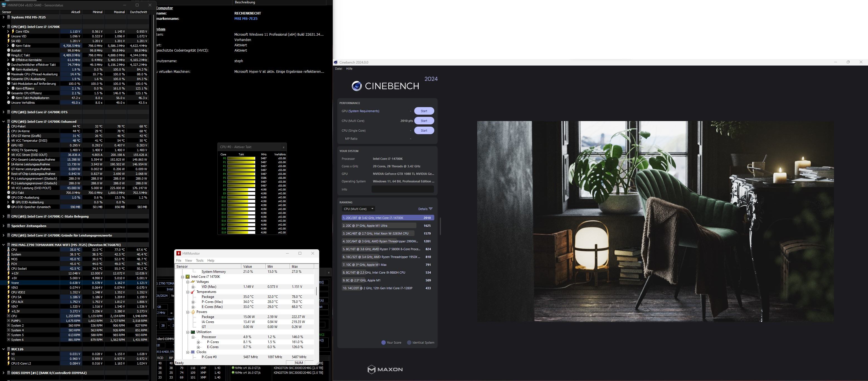
Task: Click the Maxon logo in Cinebench
Action: tap(385, 369)
